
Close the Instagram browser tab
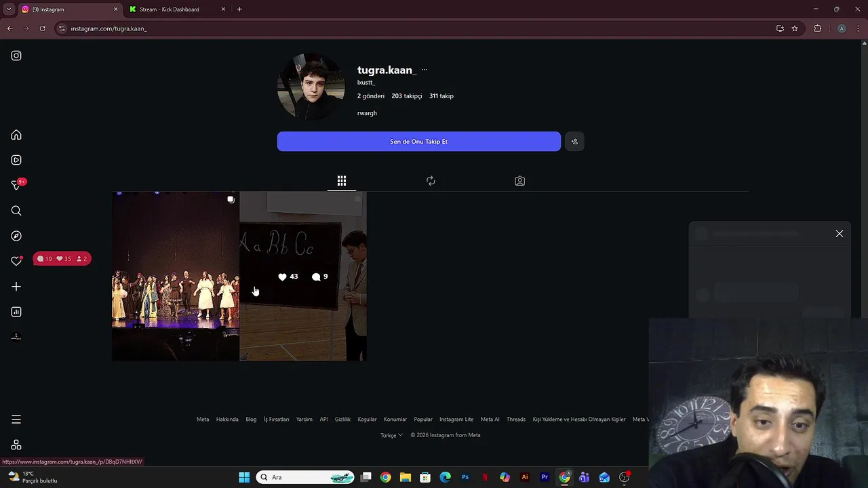click(x=115, y=9)
